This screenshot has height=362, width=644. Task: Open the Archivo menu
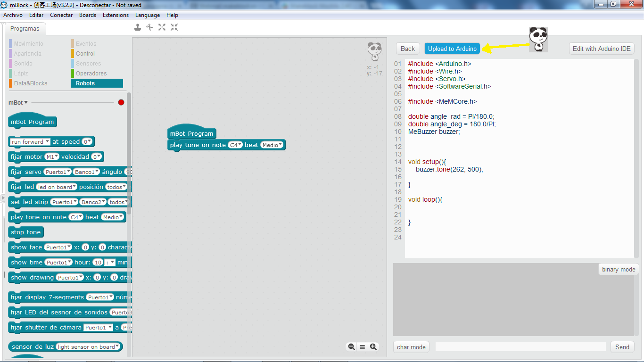point(13,15)
